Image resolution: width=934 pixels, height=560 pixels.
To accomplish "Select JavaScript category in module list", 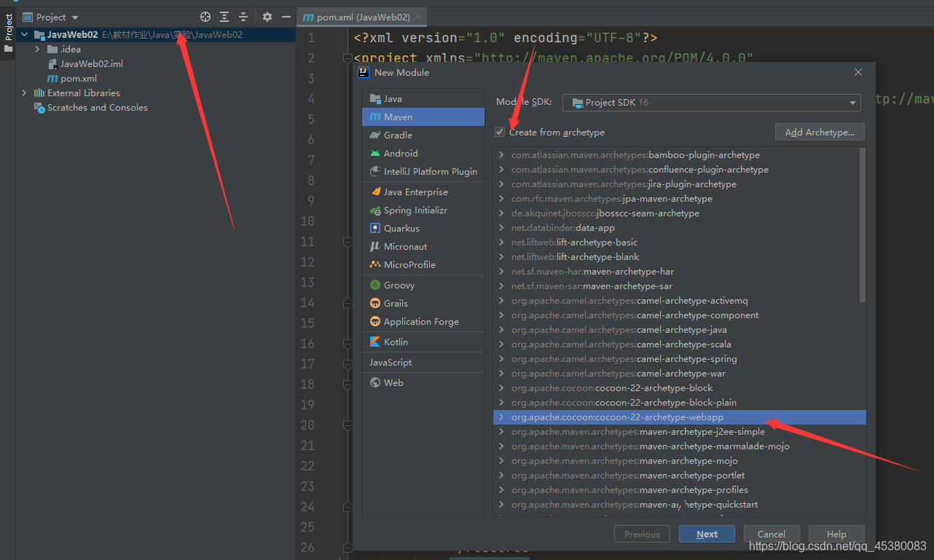I will click(x=423, y=363).
